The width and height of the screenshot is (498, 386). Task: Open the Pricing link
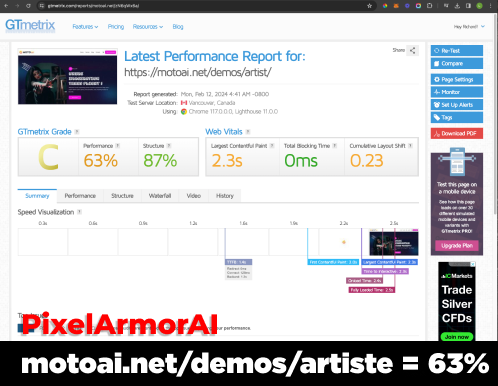(x=116, y=27)
